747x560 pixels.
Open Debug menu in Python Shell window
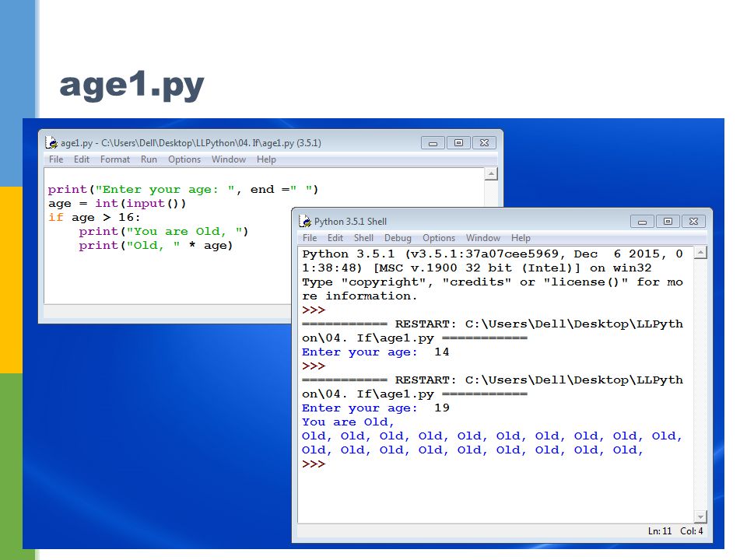398,238
